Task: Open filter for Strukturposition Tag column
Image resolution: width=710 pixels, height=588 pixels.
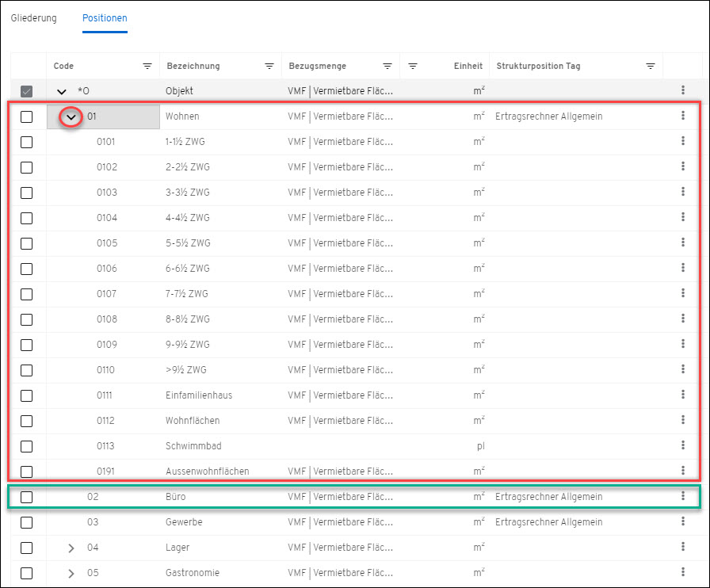Action: pyautogui.click(x=651, y=66)
